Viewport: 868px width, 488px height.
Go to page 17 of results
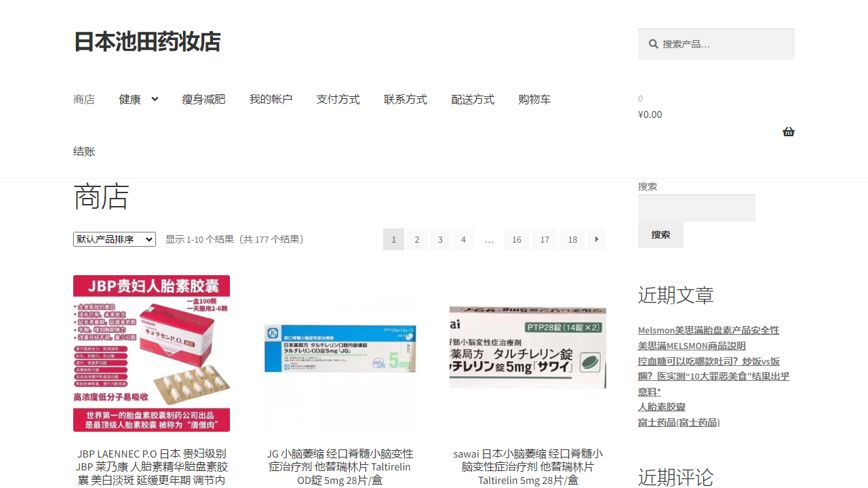[545, 239]
